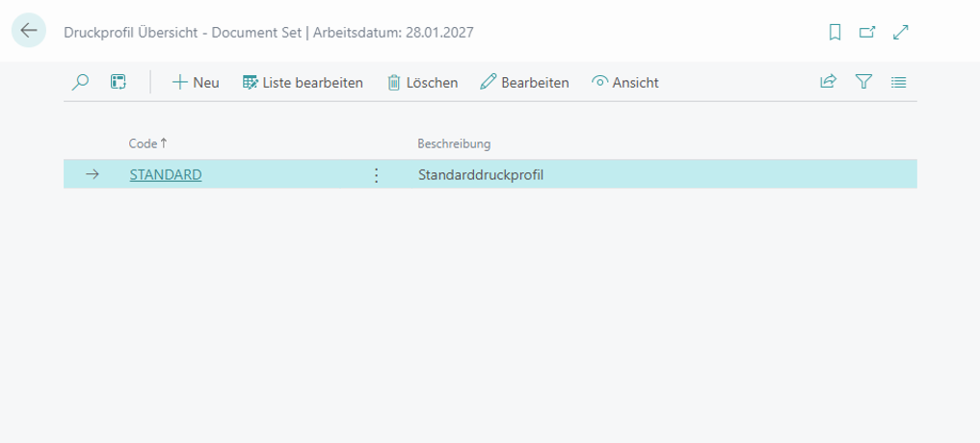Open the Beschreibung column header menu
Viewport: 980px width, 443px height.
click(454, 143)
